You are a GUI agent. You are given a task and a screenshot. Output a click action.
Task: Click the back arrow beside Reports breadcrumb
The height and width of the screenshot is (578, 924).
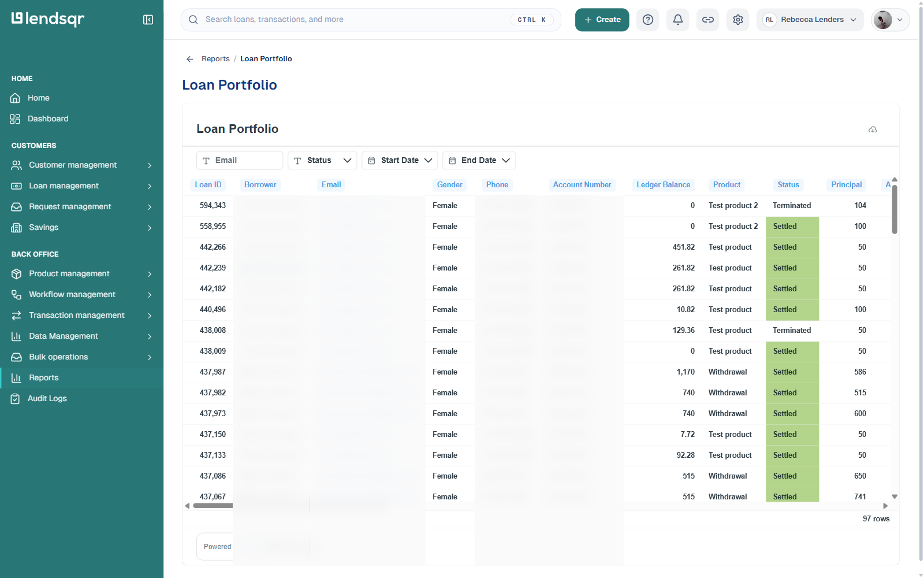189,59
